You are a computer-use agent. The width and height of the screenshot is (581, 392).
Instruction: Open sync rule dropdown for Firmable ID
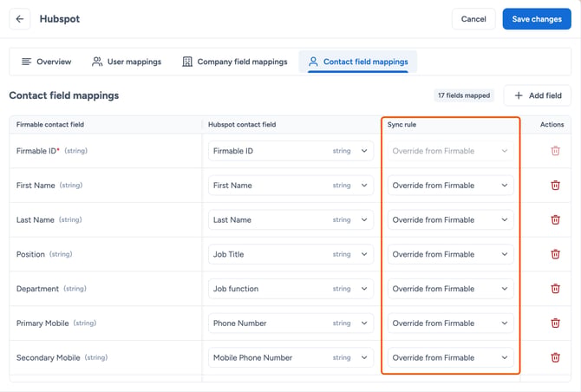(451, 151)
